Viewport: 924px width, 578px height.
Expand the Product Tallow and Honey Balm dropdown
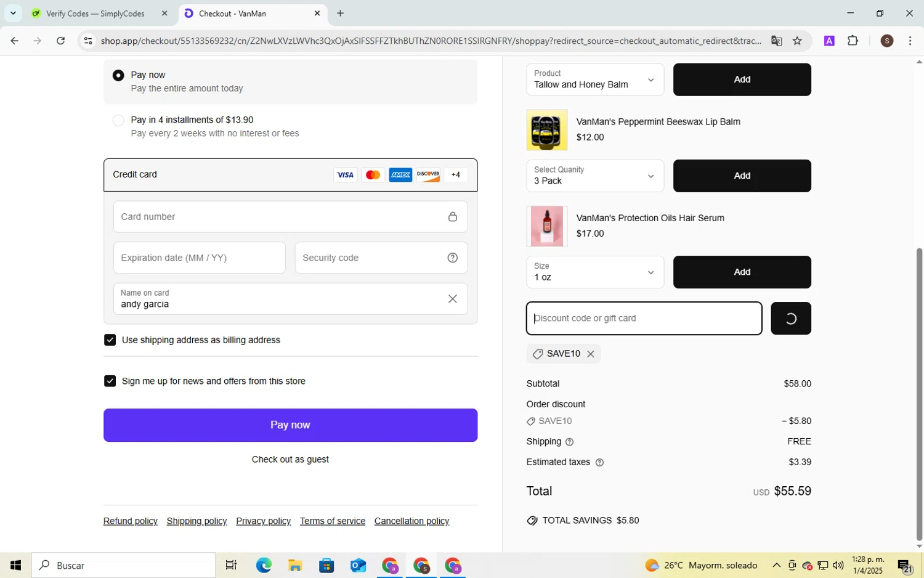(595, 79)
